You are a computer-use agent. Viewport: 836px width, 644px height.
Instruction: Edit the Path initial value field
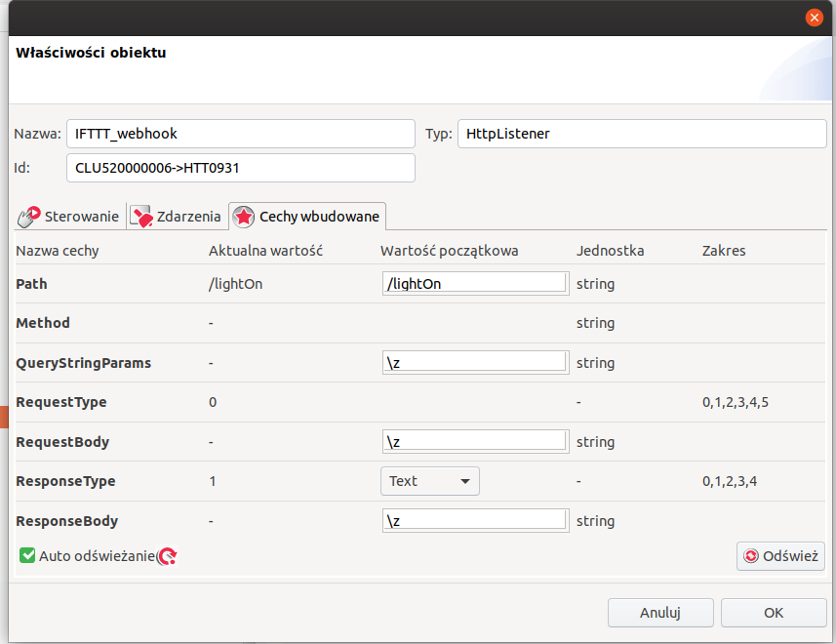click(474, 283)
